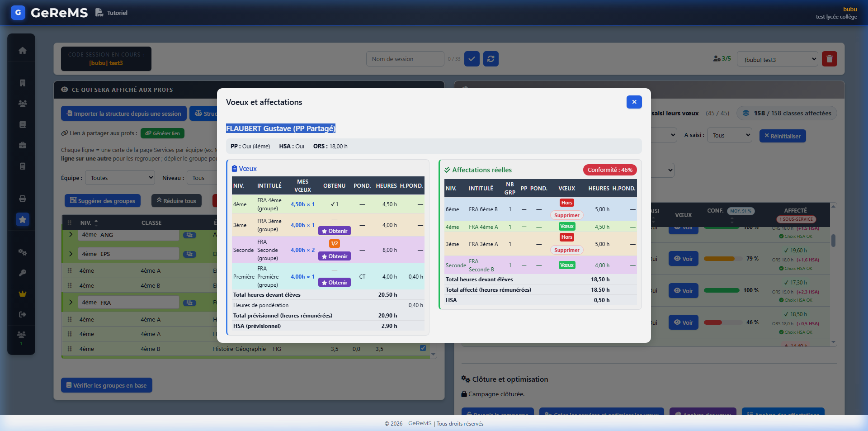This screenshot has height=431, width=868.
Task: Click the drag handle in the NIV. table header
Action: point(70,223)
